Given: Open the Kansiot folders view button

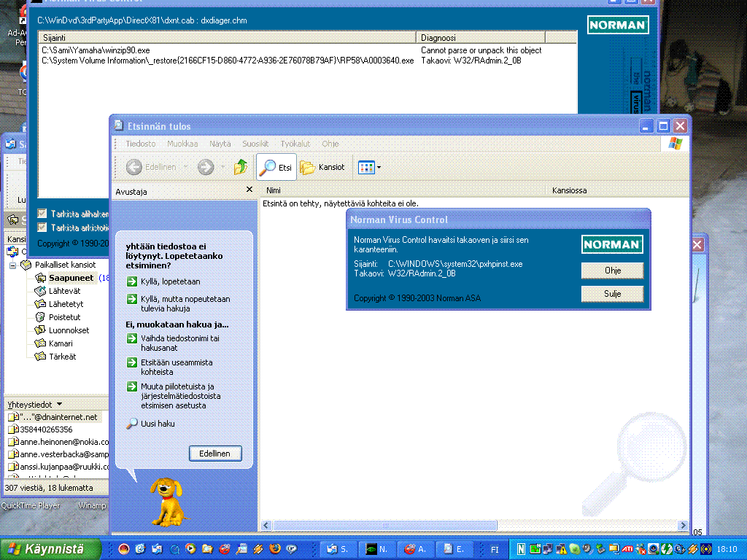Looking at the screenshot, I should pyautogui.click(x=322, y=168).
